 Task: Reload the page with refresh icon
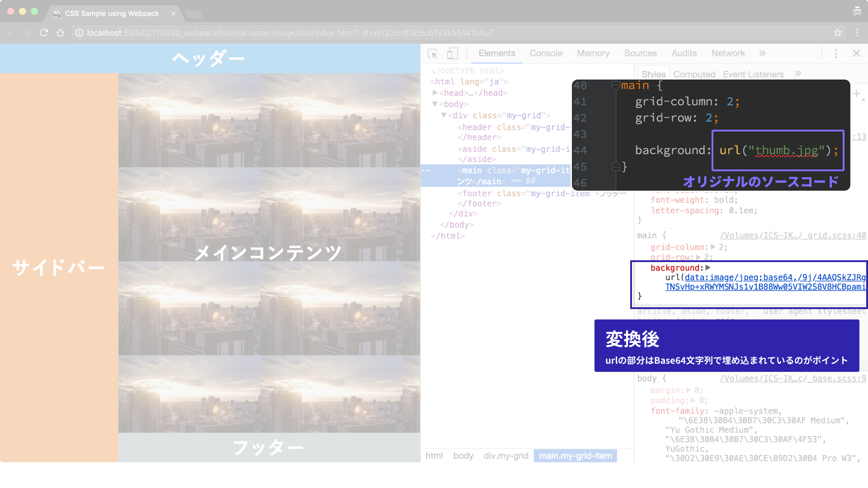[x=44, y=33]
